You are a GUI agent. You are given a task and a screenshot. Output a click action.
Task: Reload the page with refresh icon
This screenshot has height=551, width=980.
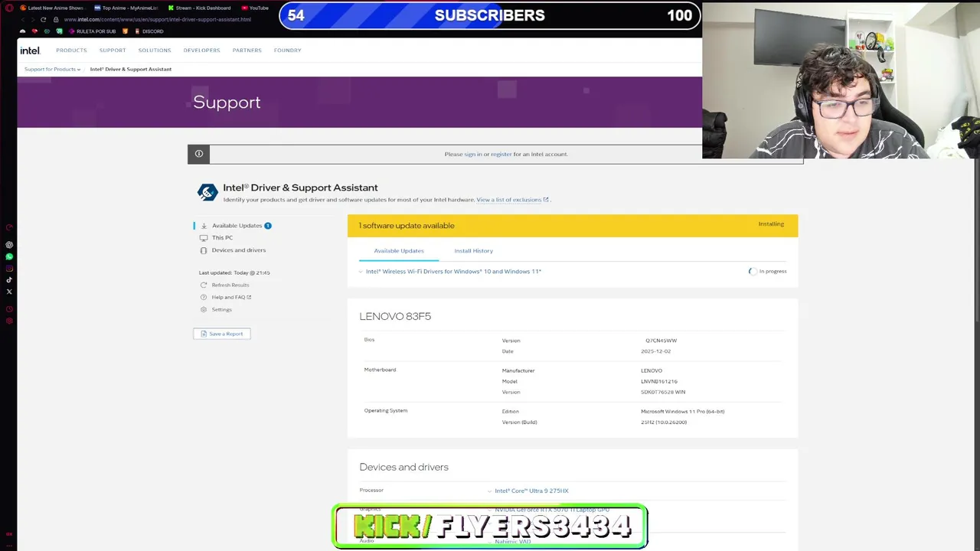[x=44, y=19]
